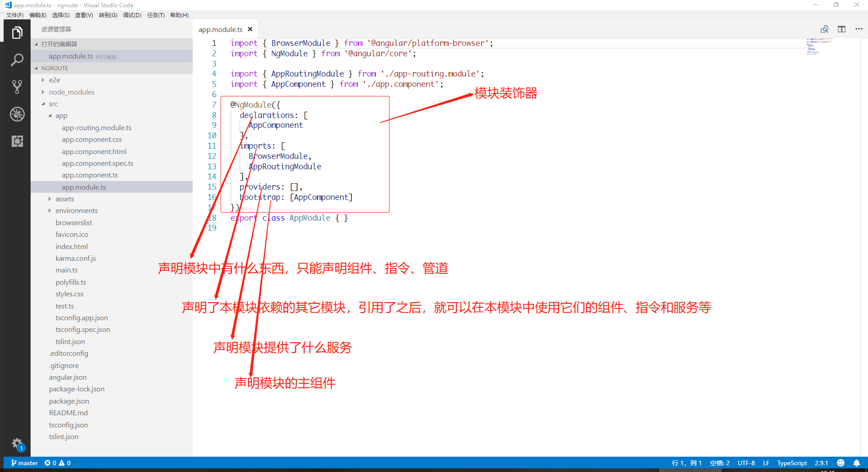The height and width of the screenshot is (472, 868).
Task: Open the 调试(D) menu
Action: (x=132, y=15)
